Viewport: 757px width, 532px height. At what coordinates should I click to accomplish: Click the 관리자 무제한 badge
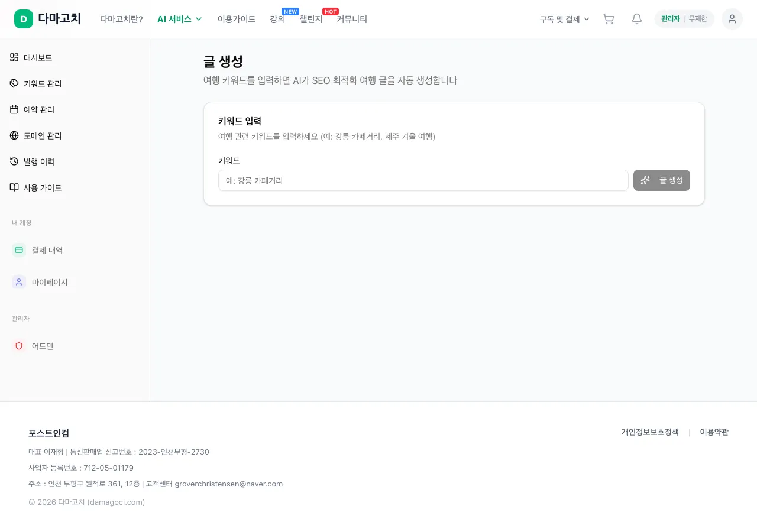684,19
